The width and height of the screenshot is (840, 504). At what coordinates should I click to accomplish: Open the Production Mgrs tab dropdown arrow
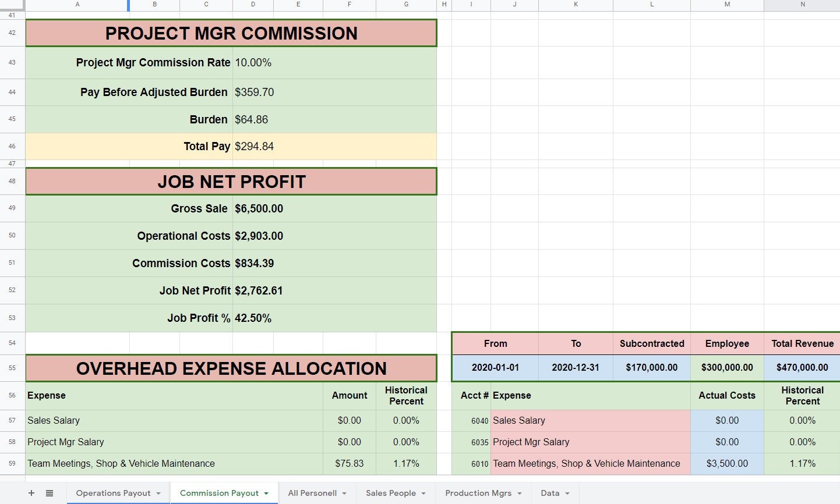(x=519, y=492)
